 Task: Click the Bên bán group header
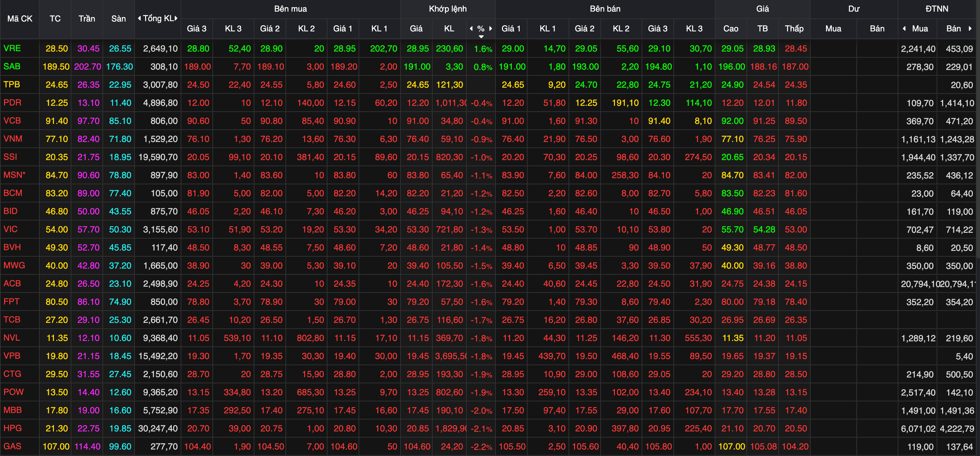click(605, 9)
